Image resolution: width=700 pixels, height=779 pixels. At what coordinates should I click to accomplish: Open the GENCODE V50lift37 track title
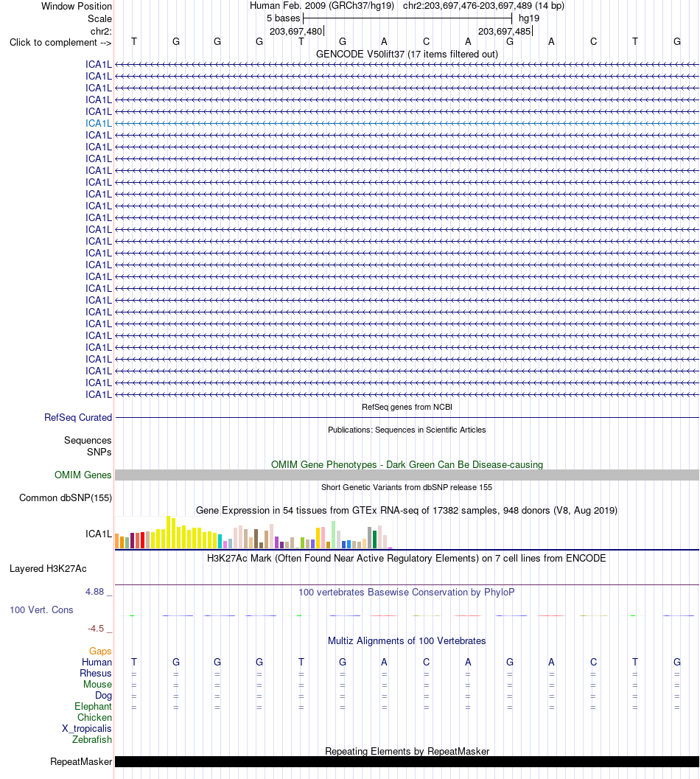point(407,54)
